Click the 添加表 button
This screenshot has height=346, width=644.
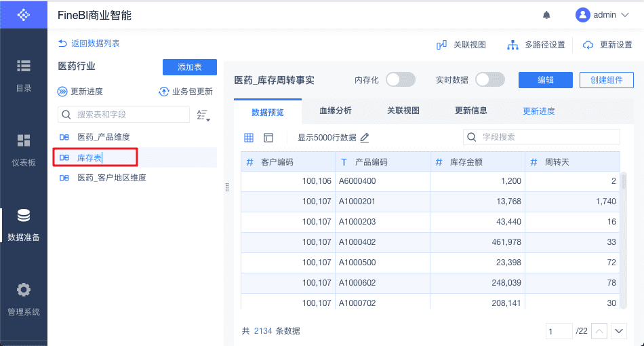(x=189, y=67)
